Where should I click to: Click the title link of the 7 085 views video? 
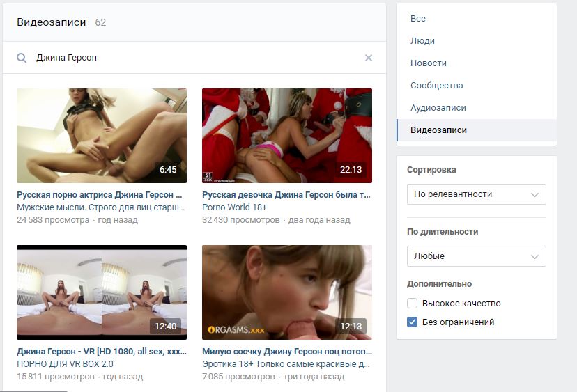287,351
